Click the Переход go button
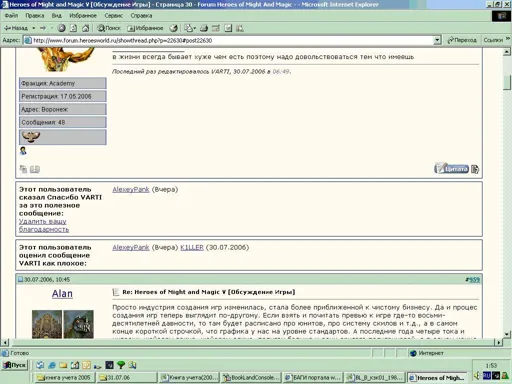 coord(462,40)
